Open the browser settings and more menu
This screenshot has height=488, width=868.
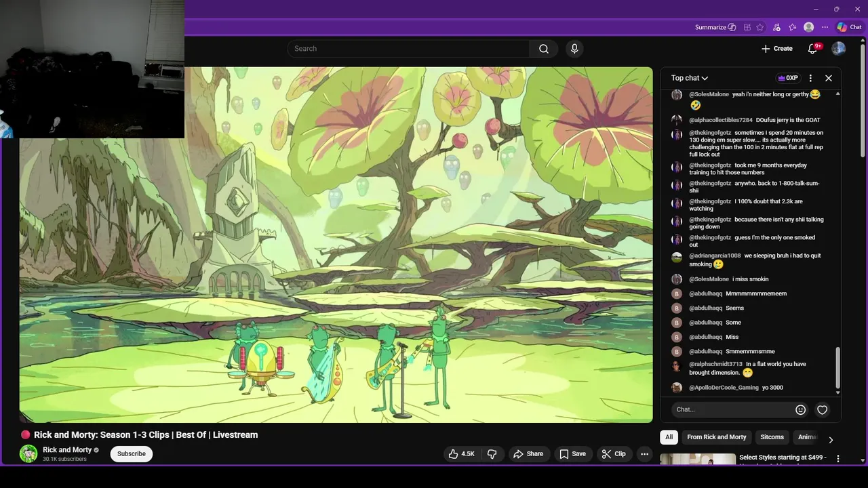click(825, 27)
